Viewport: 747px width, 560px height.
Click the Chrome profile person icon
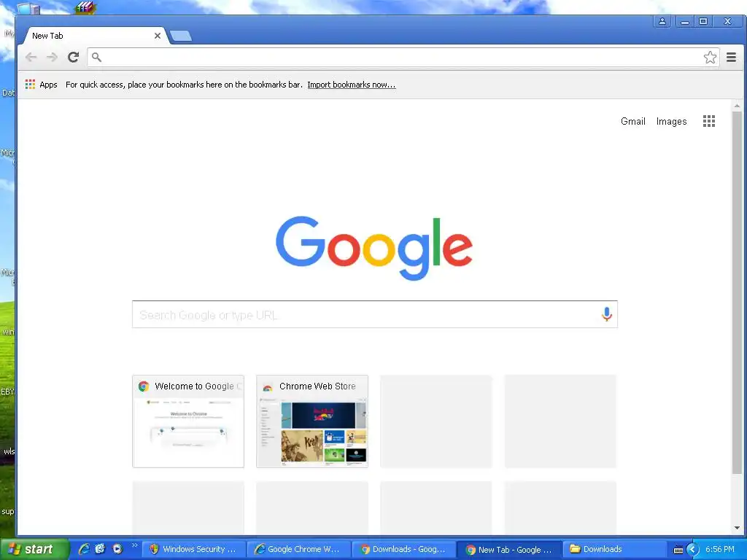tap(662, 21)
